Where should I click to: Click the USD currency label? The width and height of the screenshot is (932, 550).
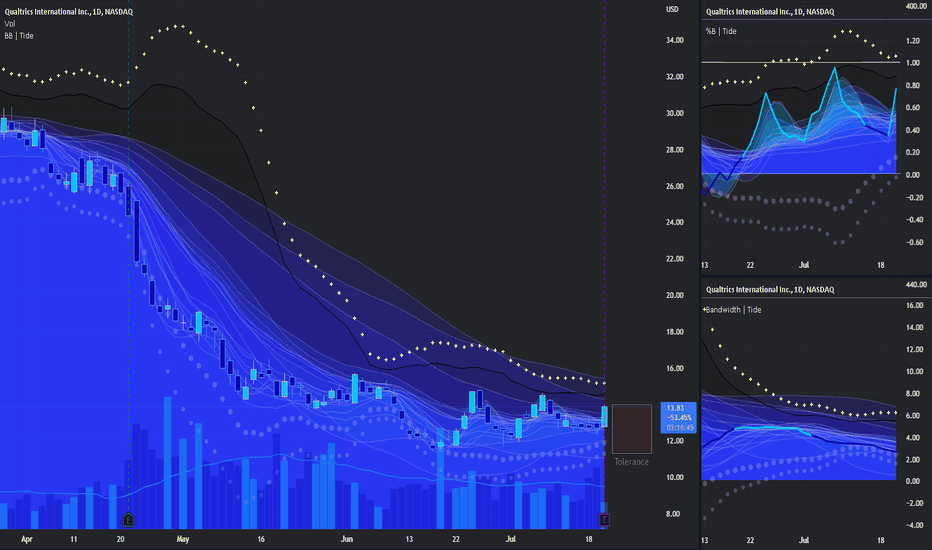point(672,9)
